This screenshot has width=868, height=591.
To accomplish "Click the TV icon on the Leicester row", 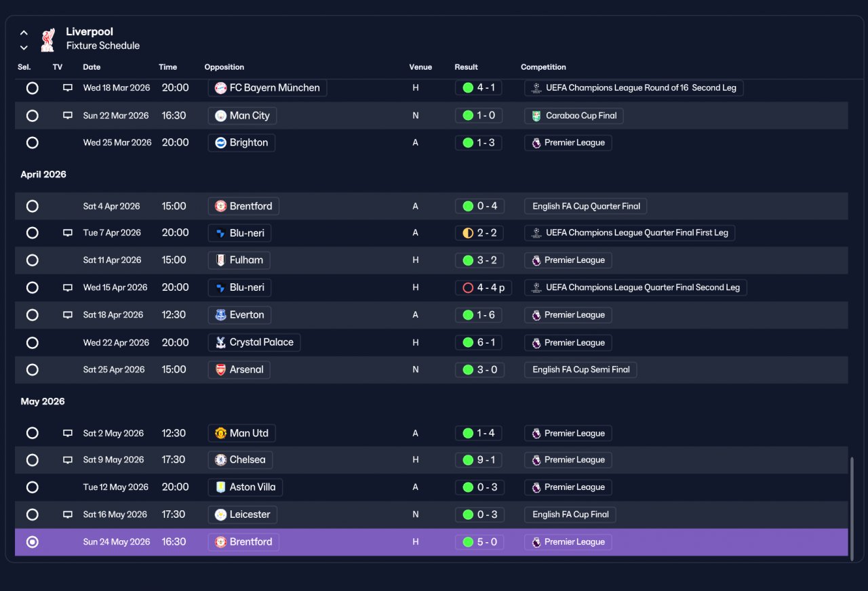I will [x=68, y=515].
